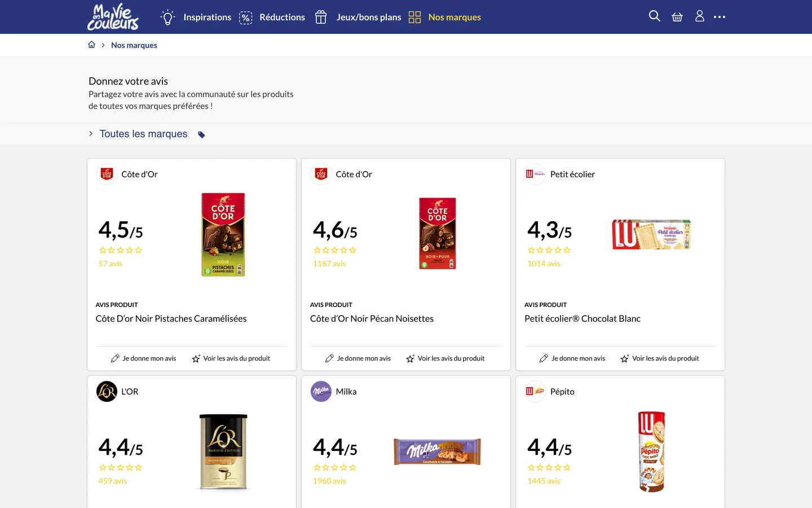The width and height of the screenshot is (812, 508).
Task: Click the 4,6/5 rating score
Action: point(335,230)
